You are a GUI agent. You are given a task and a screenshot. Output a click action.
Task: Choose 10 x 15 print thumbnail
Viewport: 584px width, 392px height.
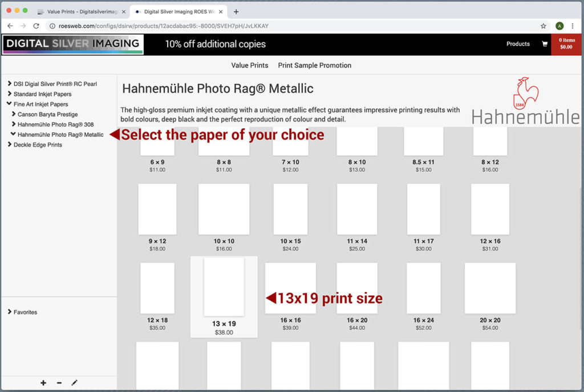coord(290,209)
